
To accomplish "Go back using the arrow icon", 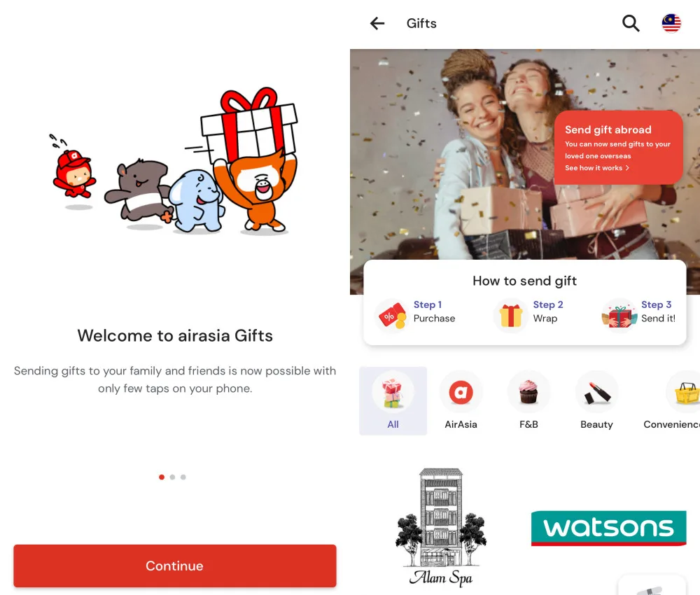I will click(377, 23).
